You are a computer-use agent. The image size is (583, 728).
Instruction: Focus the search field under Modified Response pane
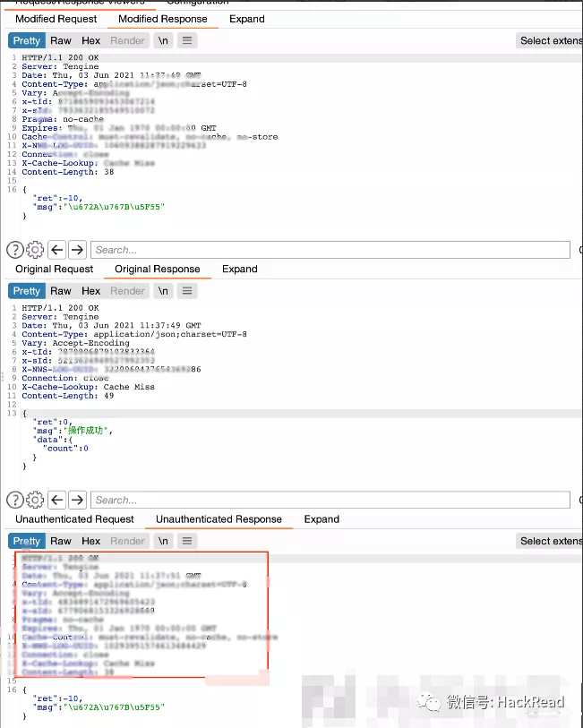pyautogui.click(x=330, y=250)
